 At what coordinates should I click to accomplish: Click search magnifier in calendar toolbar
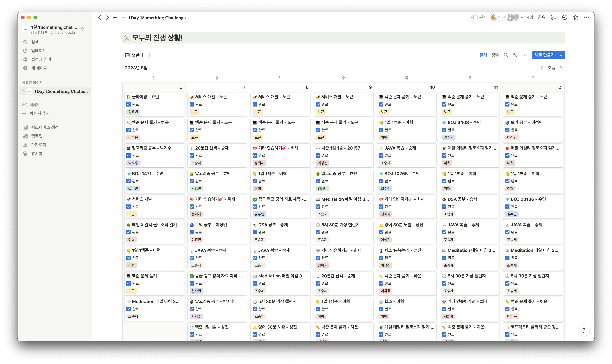click(x=506, y=55)
